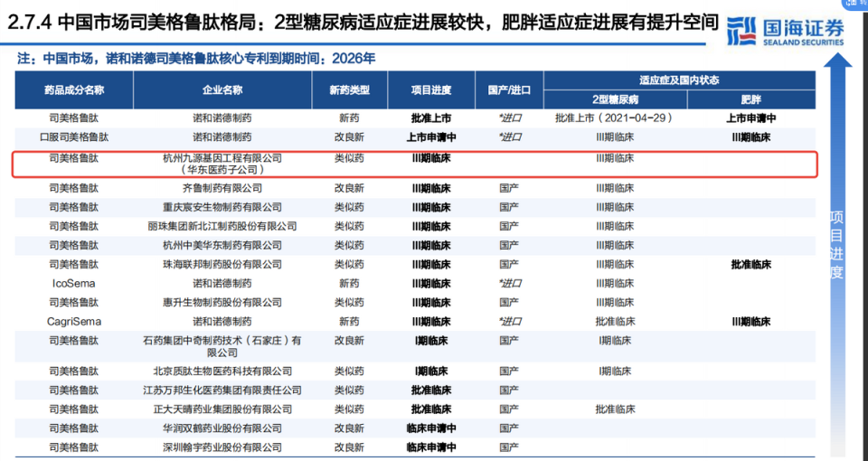Click the 新药类型 column header
868x461 pixels.
(x=349, y=89)
